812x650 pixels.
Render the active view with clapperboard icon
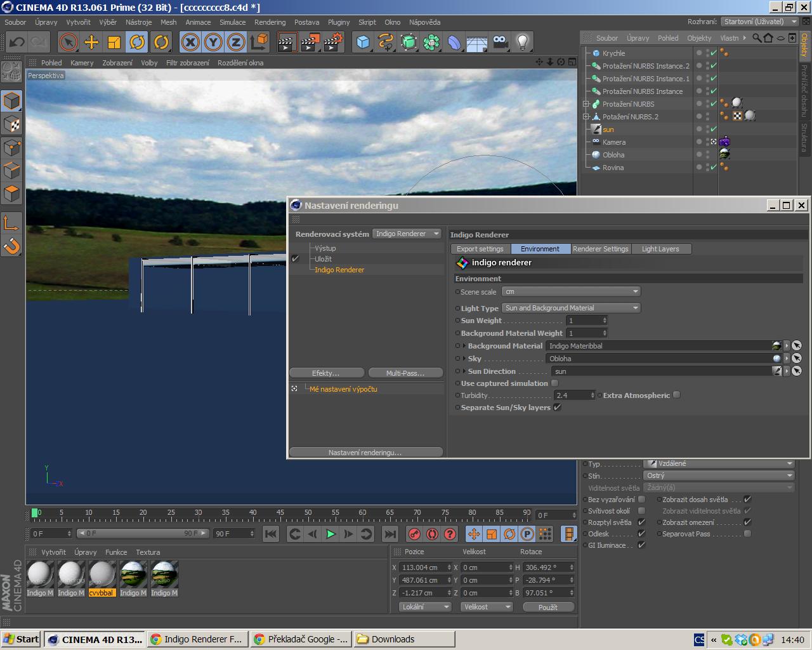click(x=287, y=43)
